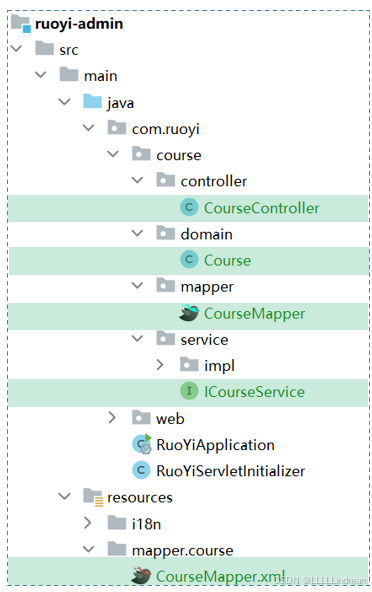This screenshot has width=372, height=592.
Task: Click the resources folder icon
Action: click(93, 496)
